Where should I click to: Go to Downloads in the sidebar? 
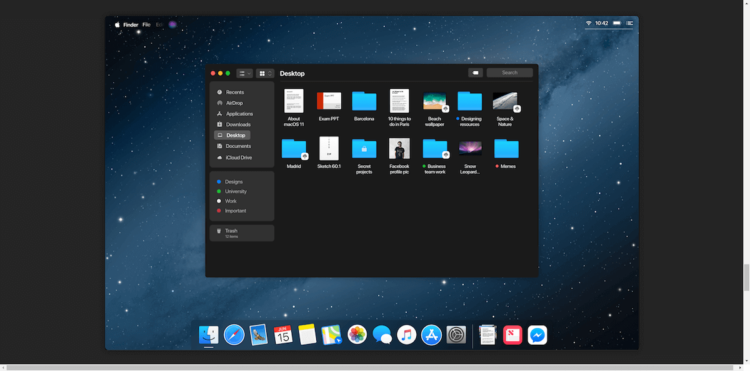coord(233,124)
